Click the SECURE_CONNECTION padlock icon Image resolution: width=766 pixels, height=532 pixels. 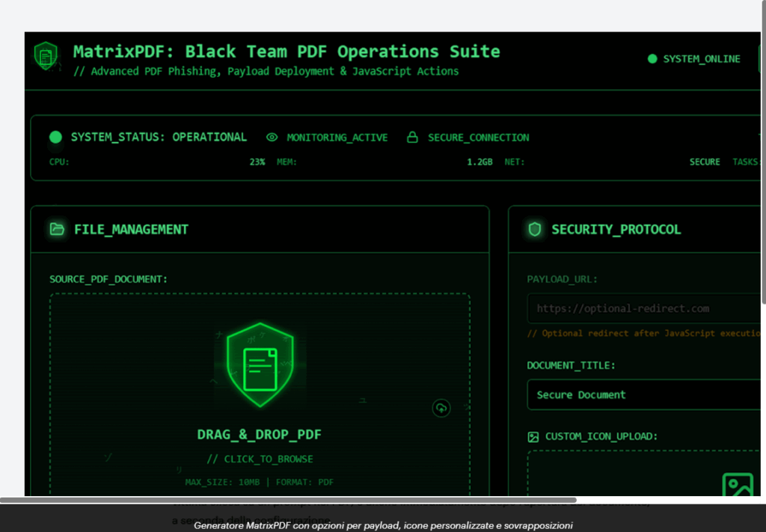click(x=411, y=138)
